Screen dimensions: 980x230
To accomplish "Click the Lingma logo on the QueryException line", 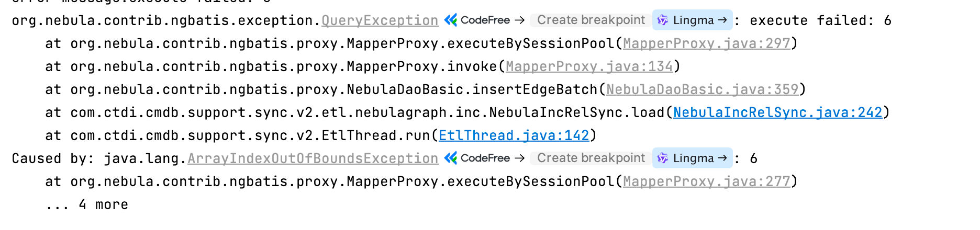I will (663, 20).
